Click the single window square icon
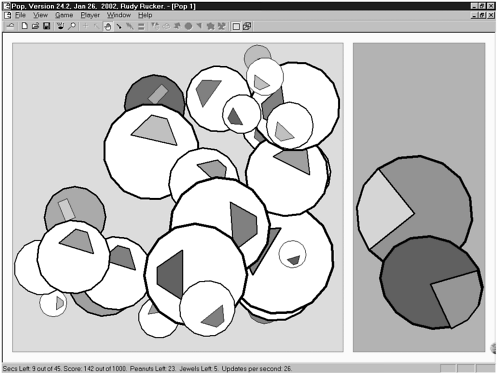This screenshot has width=498, height=374. pyautogui.click(x=236, y=26)
